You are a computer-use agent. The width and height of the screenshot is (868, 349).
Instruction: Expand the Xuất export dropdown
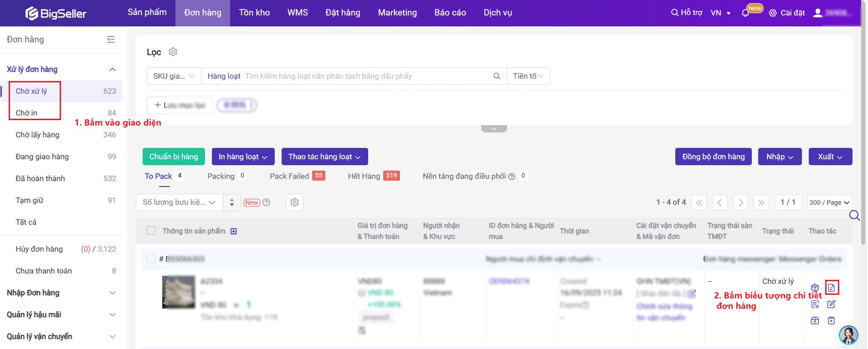coord(830,157)
